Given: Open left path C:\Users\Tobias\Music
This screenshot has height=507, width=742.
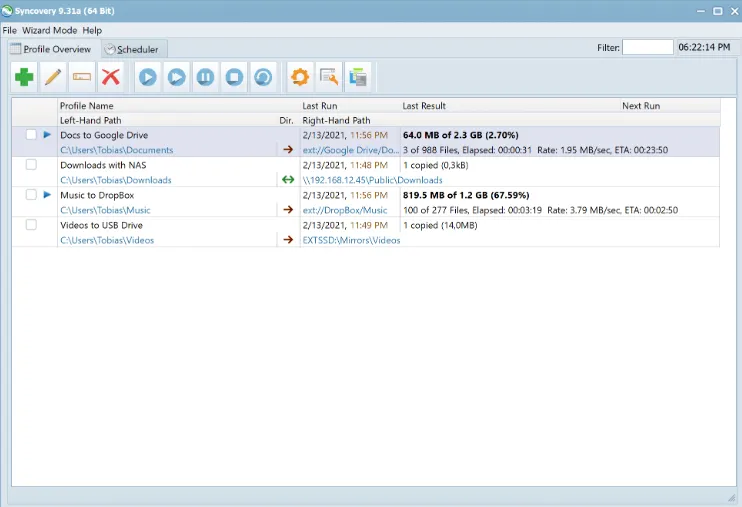Looking at the screenshot, I should pyautogui.click(x=105, y=210).
